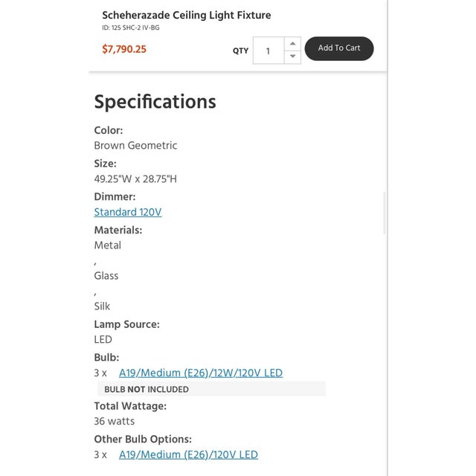Click the quantity decrease arrow

[x=292, y=57]
